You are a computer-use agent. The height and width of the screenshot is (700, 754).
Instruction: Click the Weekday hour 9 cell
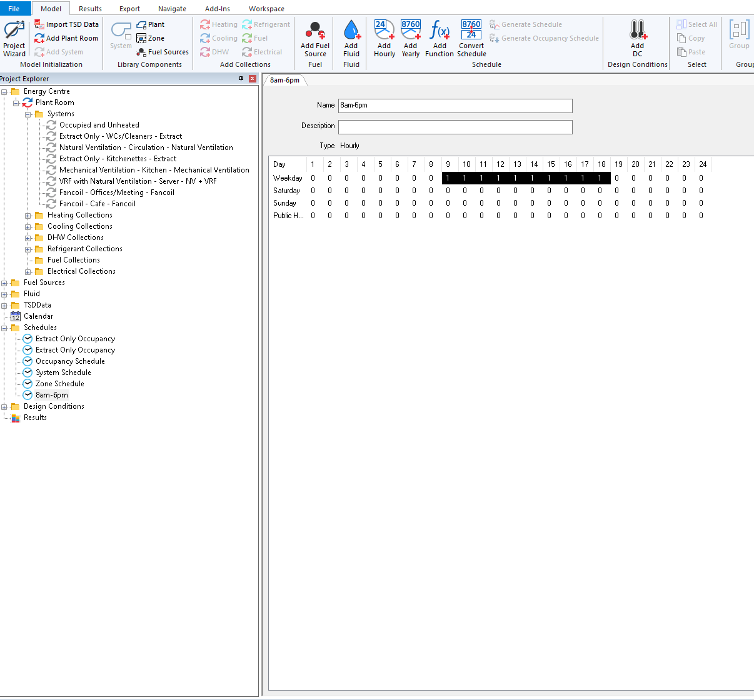[x=448, y=178]
